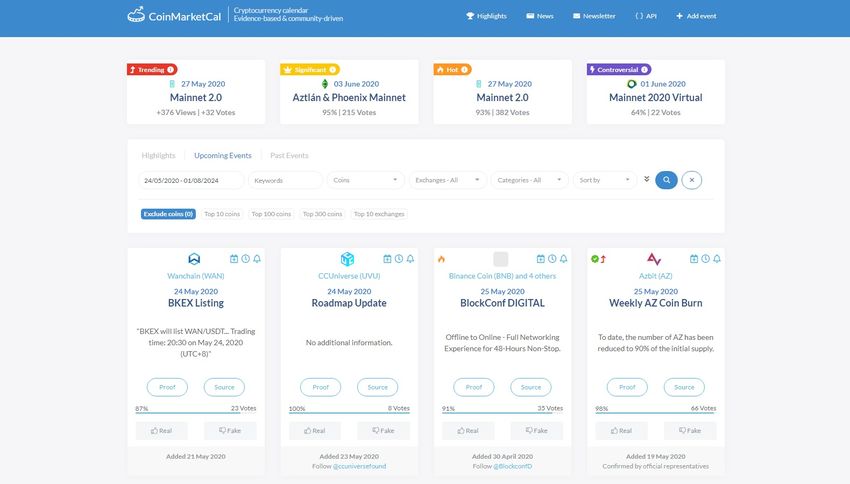Switch to Past Events tab
This screenshot has height=484, width=850.
coord(289,156)
